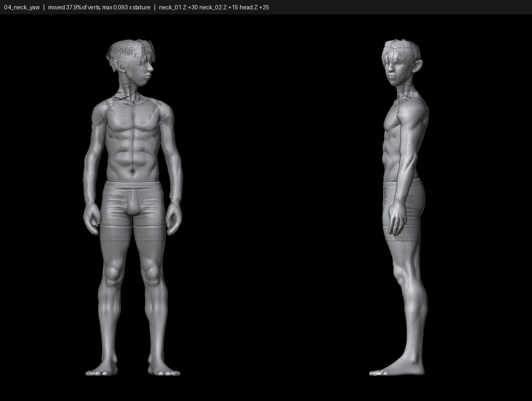Click the front-view figure render
Image resolution: width=532 pixels, height=401 pixels.
(132, 208)
